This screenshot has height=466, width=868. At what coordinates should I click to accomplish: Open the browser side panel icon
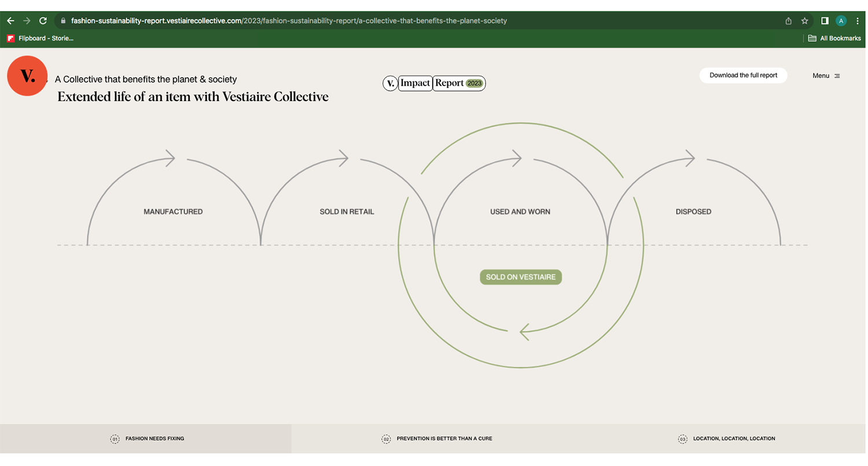coord(825,21)
